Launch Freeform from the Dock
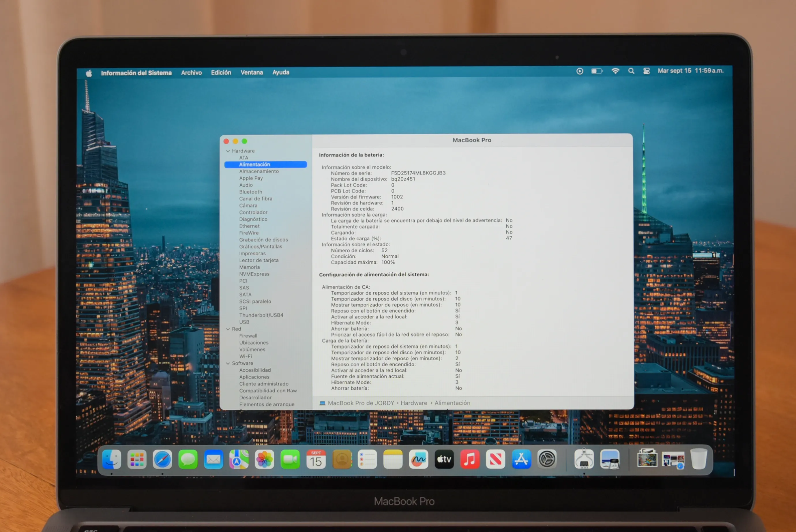 [x=418, y=459]
